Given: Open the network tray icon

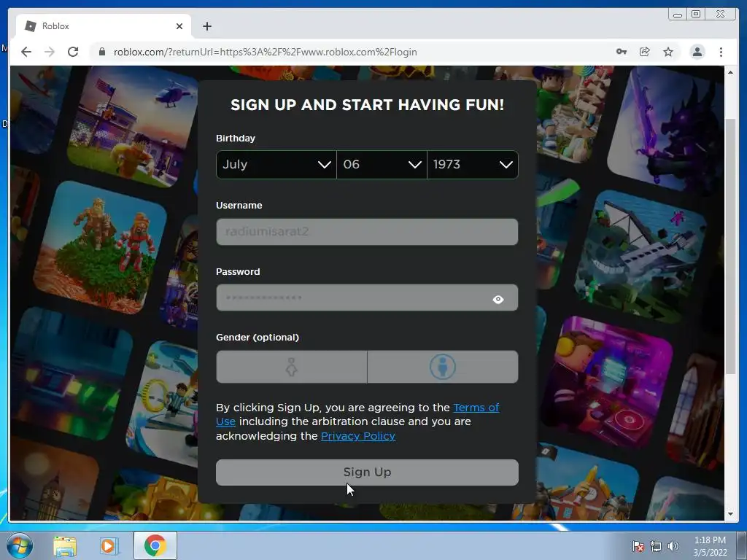Looking at the screenshot, I should [x=656, y=546].
